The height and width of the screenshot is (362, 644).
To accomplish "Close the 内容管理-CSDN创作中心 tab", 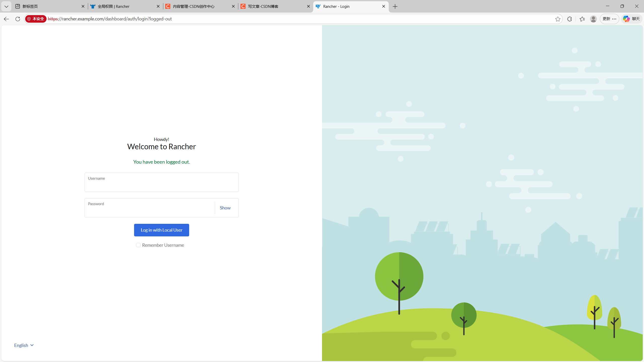I will click(x=233, y=7).
